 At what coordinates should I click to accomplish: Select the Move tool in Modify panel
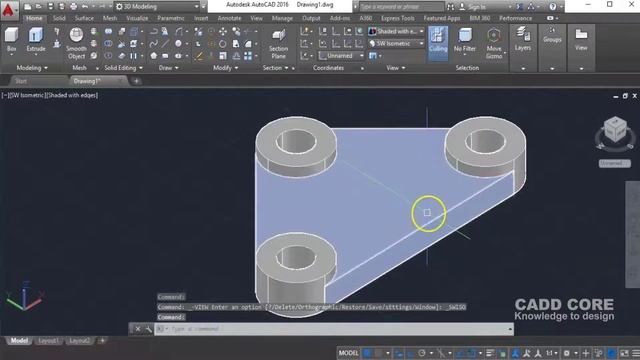[223, 31]
